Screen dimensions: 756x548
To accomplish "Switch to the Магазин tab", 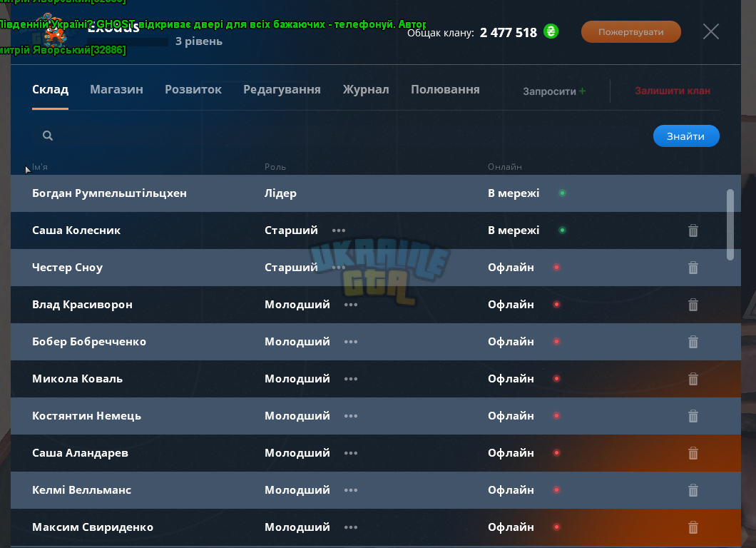I will point(116,90).
